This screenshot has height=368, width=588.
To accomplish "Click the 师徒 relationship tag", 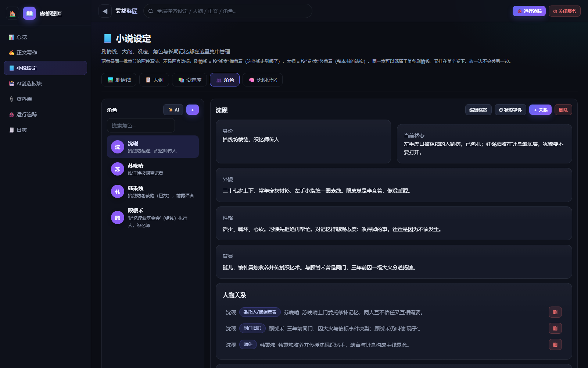I will tap(248, 344).
